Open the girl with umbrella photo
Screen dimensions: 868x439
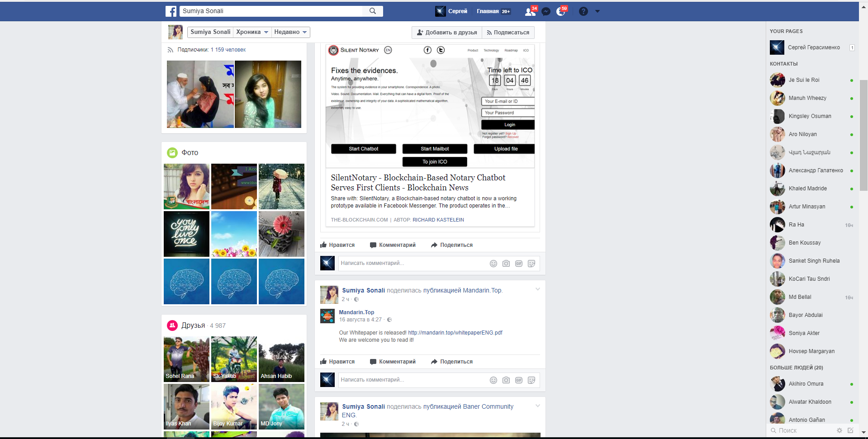click(281, 186)
